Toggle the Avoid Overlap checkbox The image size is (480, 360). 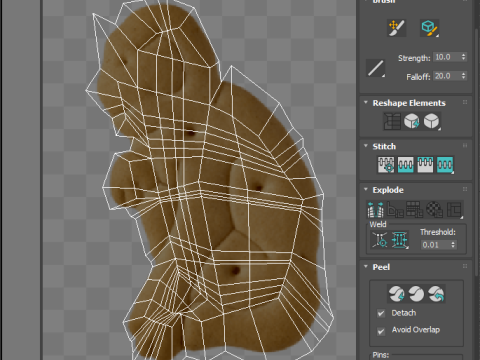coord(381,331)
